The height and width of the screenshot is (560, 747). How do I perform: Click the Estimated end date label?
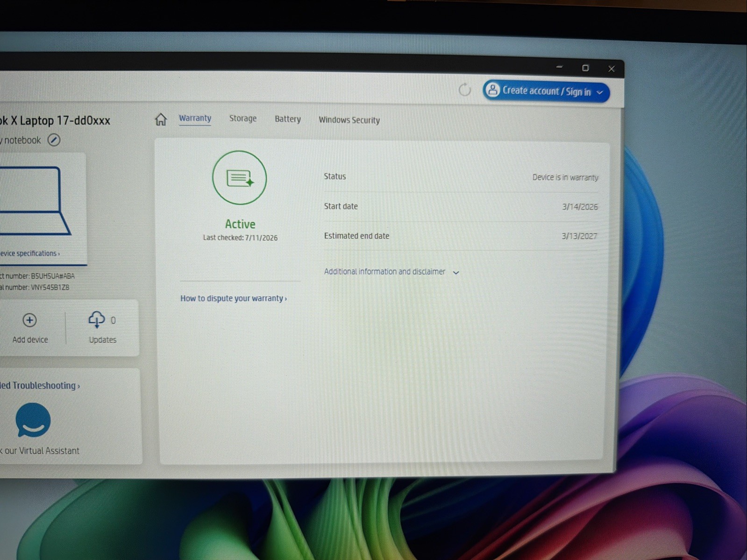click(x=356, y=236)
